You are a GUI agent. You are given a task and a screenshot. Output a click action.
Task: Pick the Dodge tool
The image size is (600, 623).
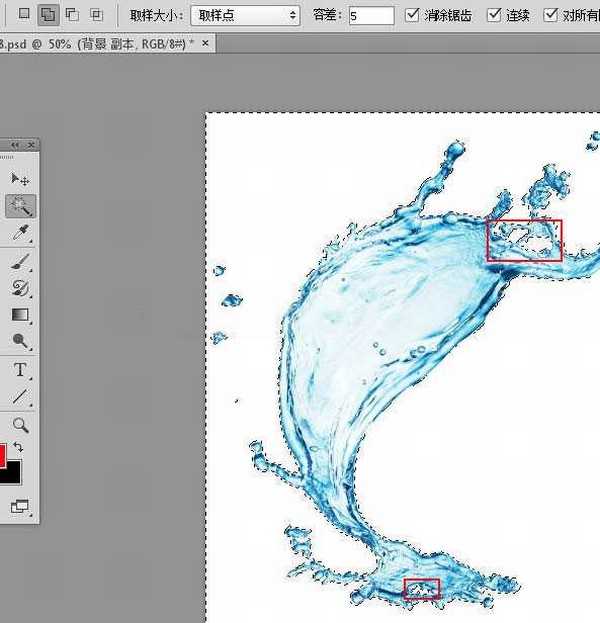click(x=20, y=341)
